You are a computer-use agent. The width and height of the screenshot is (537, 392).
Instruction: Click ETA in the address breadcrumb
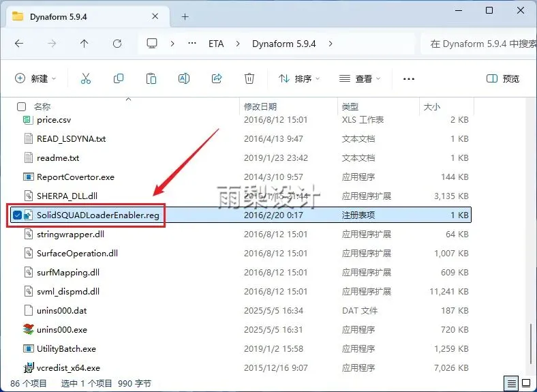[216, 44]
